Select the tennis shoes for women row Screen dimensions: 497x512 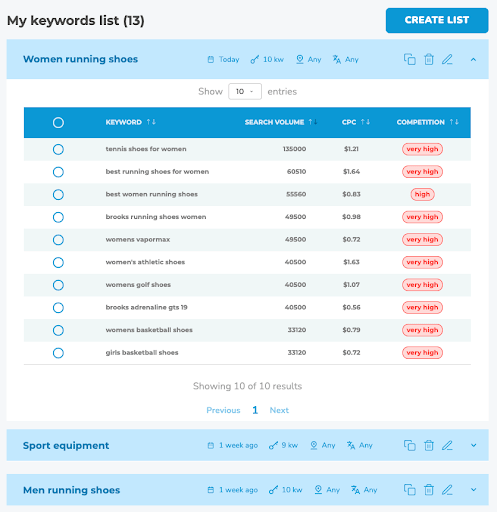pyautogui.click(x=58, y=149)
